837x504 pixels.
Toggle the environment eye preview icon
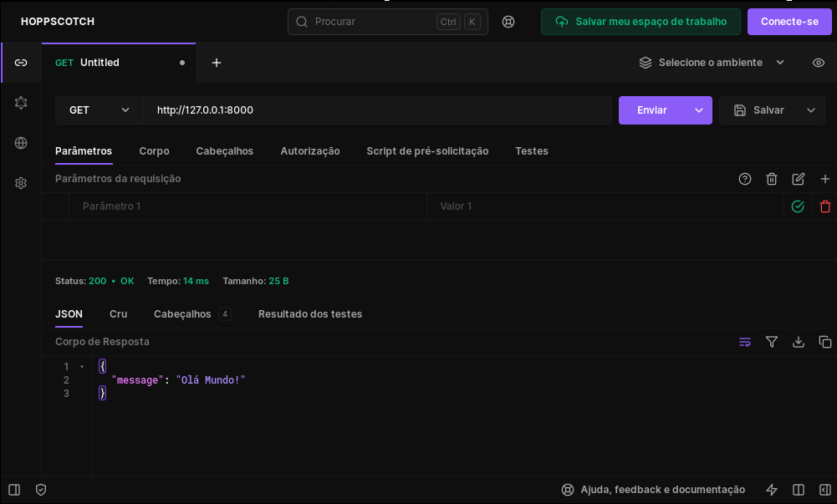819,63
